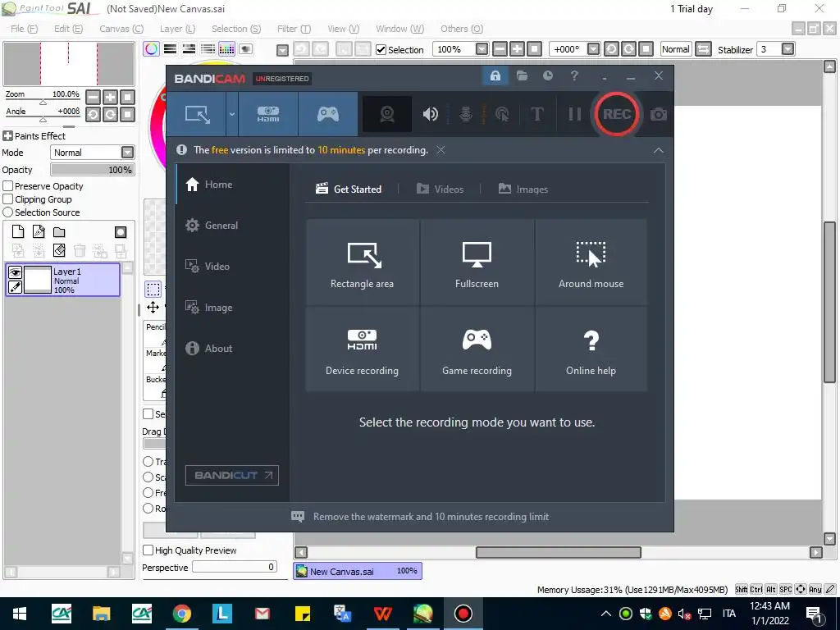This screenshot has height=630, width=840.
Task: Toggle the text overlay T icon
Action: (x=536, y=114)
